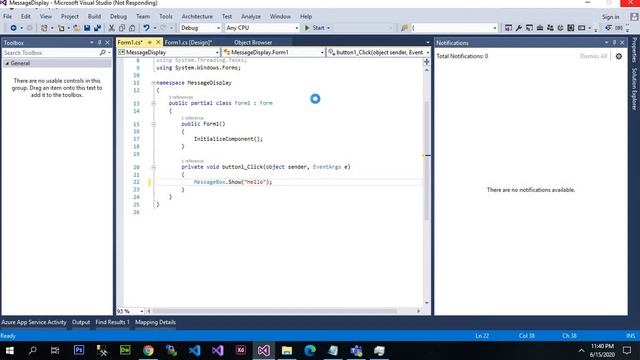Open the Architecture menu
Image resolution: width=640 pixels, height=360 pixels.
tap(197, 16)
